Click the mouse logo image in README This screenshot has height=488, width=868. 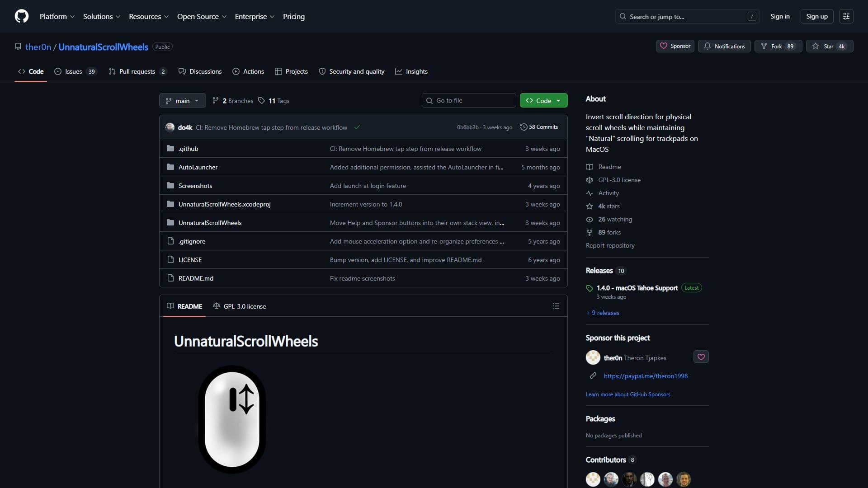coord(232,419)
